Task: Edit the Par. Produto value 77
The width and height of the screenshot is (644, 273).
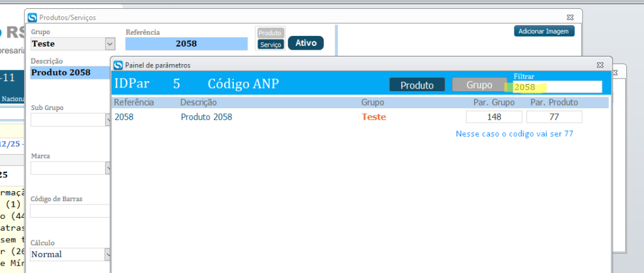Action: tap(554, 117)
